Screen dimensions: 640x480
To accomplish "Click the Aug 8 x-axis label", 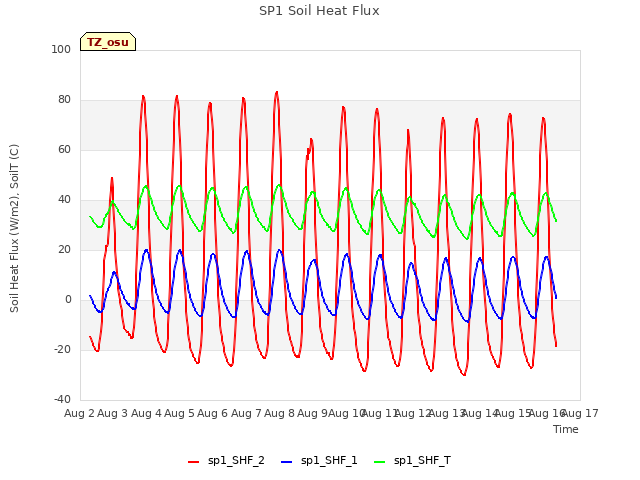I will (x=279, y=413).
